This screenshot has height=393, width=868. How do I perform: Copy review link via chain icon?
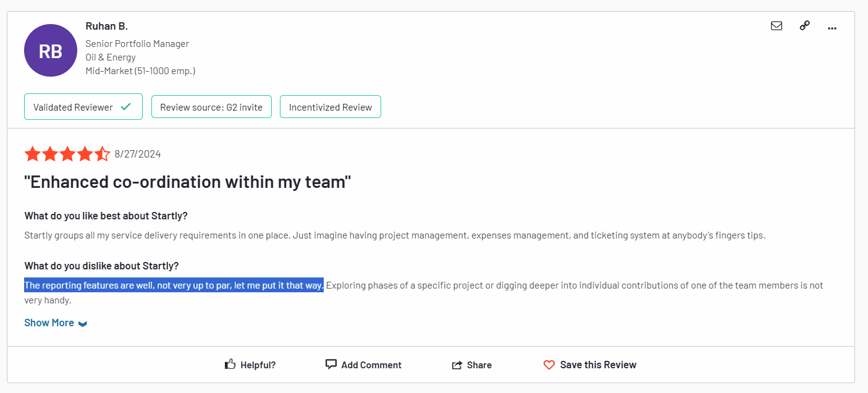click(x=804, y=26)
